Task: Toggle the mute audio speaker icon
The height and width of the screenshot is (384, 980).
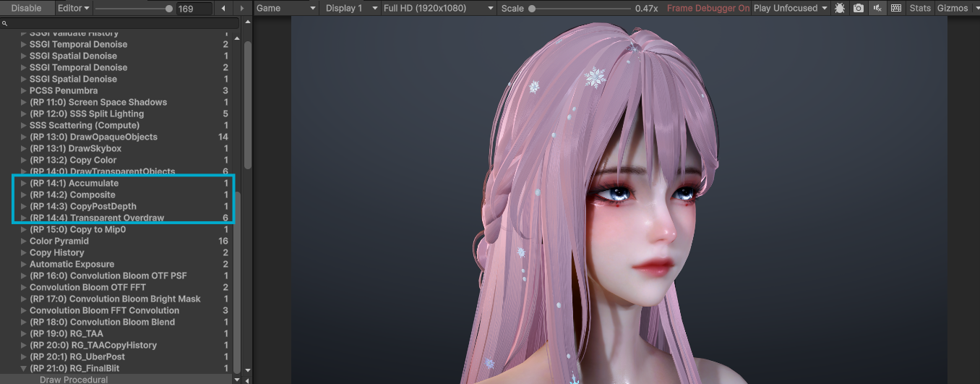Action: coord(877,8)
